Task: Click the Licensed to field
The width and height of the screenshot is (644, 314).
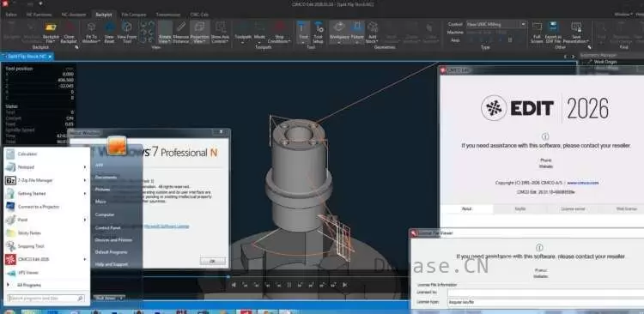Action: (546, 293)
